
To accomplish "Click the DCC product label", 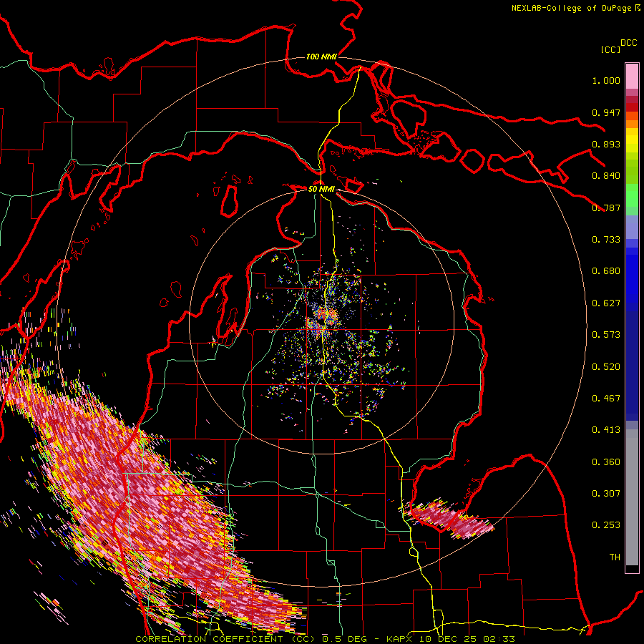I will pos(628,43).
